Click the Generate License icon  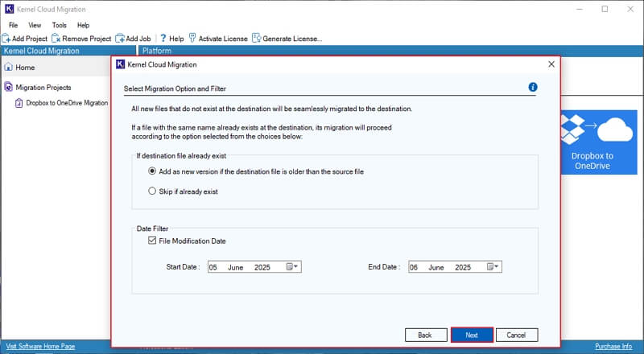(x=256, y=38)
